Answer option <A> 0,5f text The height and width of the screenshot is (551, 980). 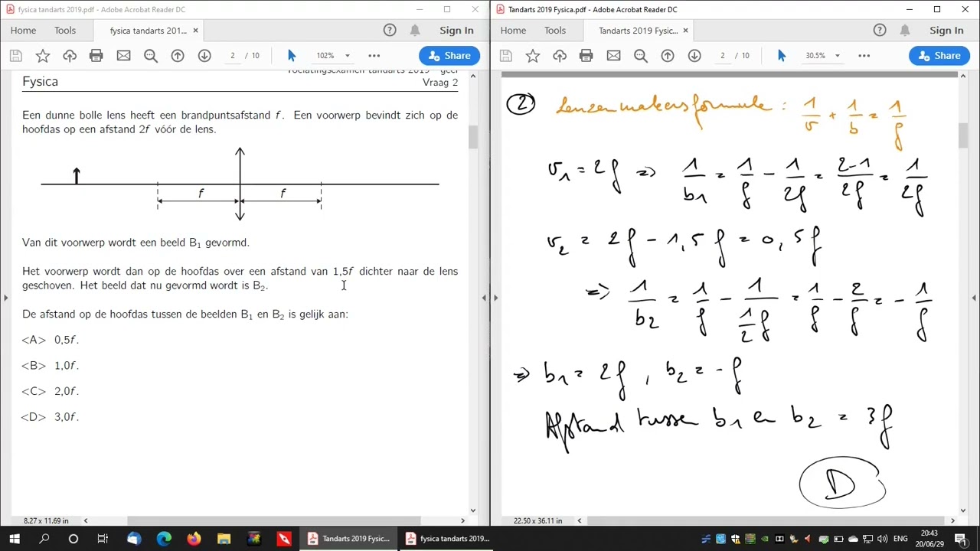point(51,340)
